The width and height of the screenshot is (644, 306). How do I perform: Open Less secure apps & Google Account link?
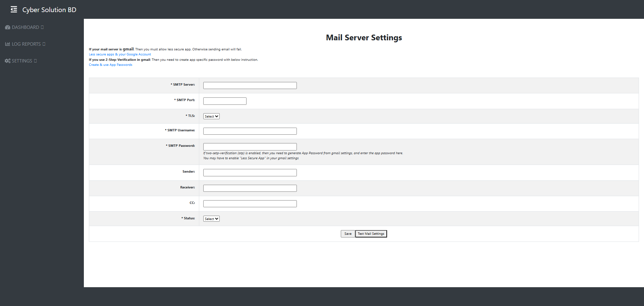coord(120,54)
